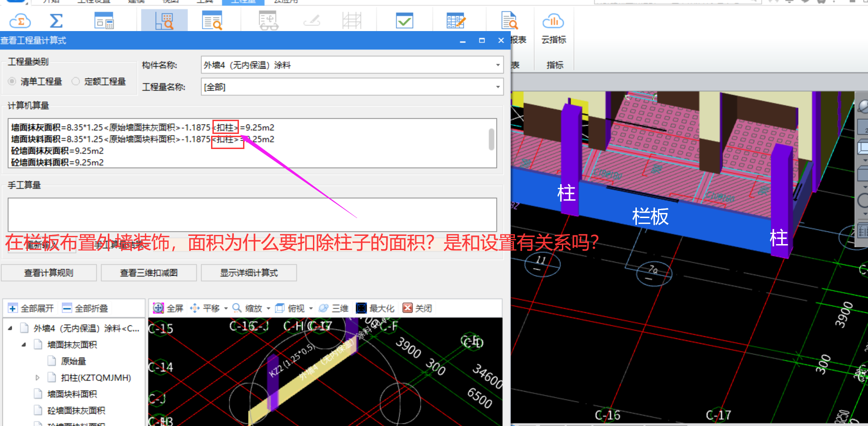Click the 全部折叠 label
The height and width of the screenshot is (426, 868).
pos(91,309)
